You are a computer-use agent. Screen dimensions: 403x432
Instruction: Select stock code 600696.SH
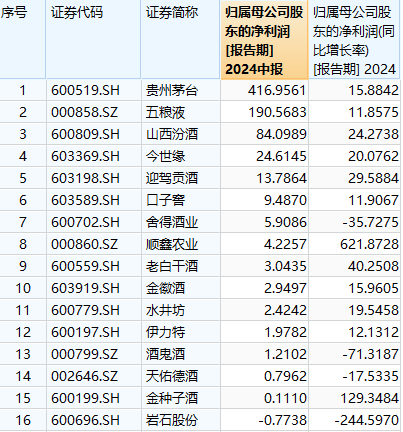click(x=85, y=420)
